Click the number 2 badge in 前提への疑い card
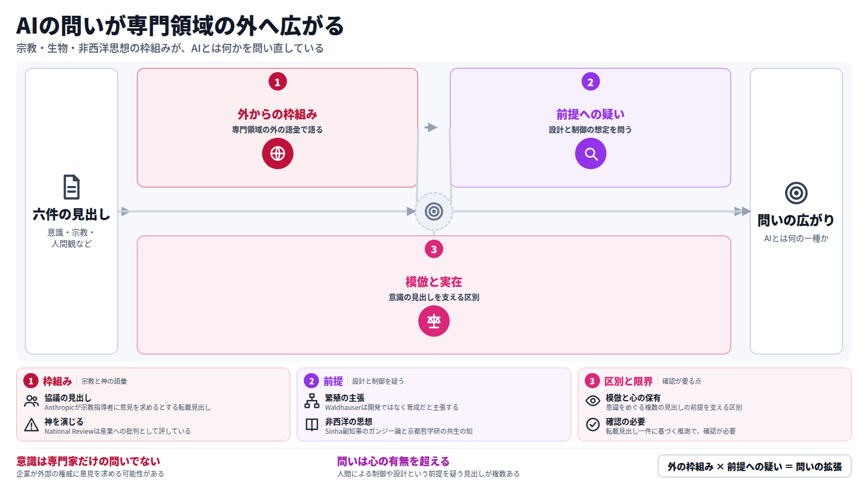The width and height of the screenshot is (868, 488). [x=591, y=82]
